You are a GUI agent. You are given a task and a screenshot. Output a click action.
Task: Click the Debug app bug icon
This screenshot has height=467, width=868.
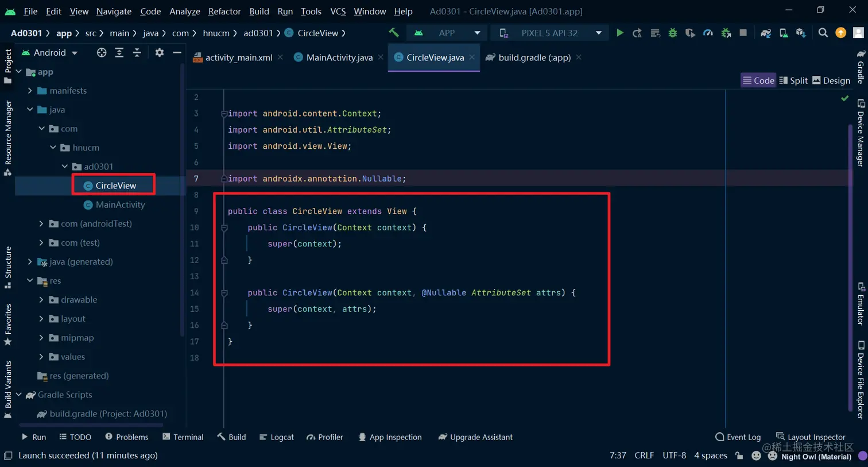[672, 33]
